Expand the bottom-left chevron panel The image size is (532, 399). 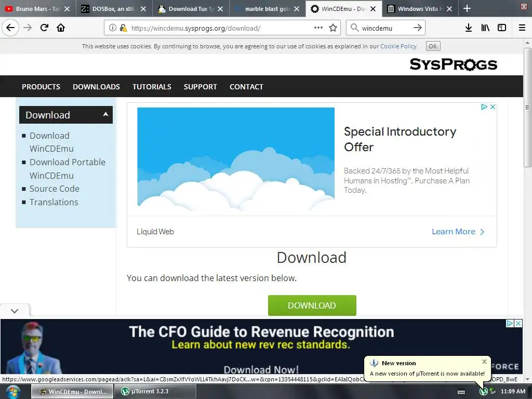(15, 311)
